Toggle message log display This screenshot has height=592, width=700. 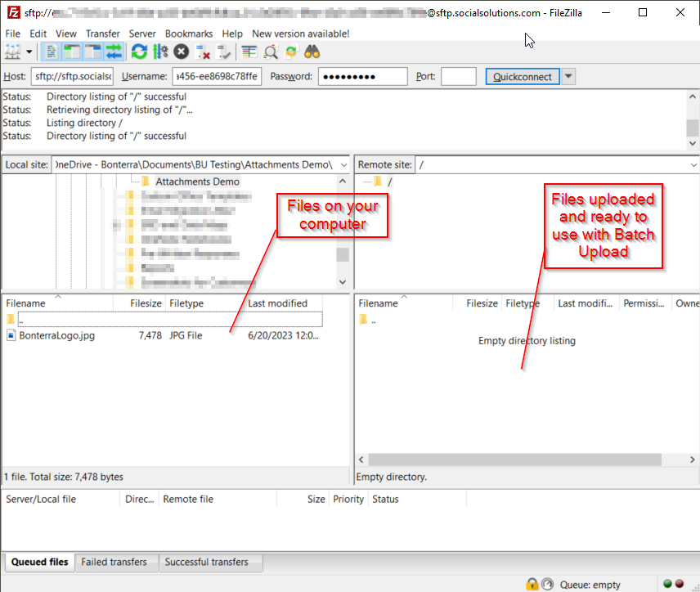click(51, 52)
